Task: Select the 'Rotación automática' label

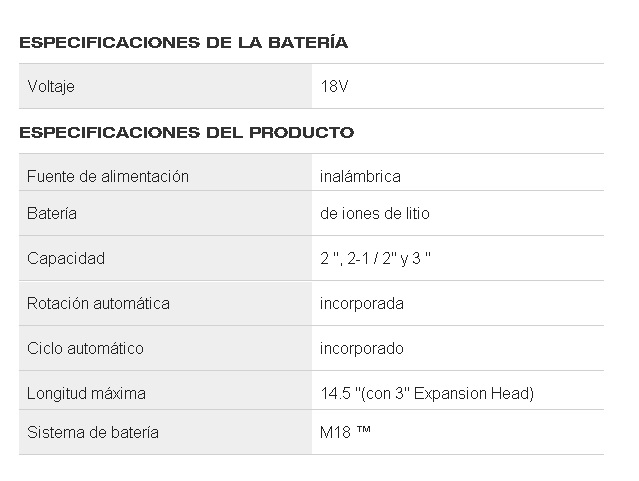Action: 98,303
